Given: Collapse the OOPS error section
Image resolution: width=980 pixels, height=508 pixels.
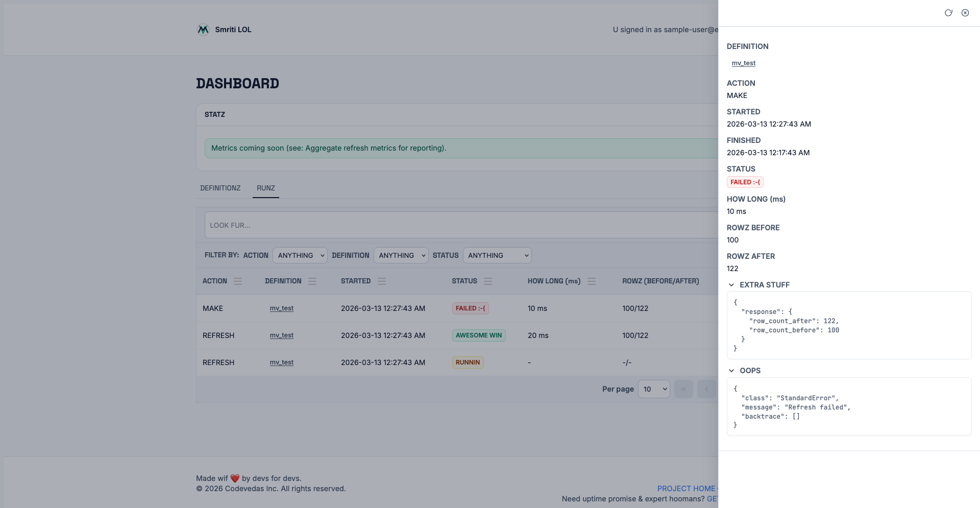Looking at the screenshot, I should [731, 371].
